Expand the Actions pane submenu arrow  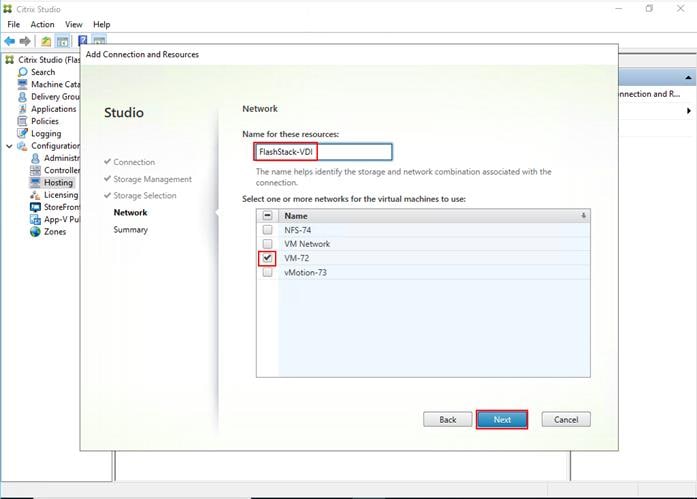click(689, 111)
